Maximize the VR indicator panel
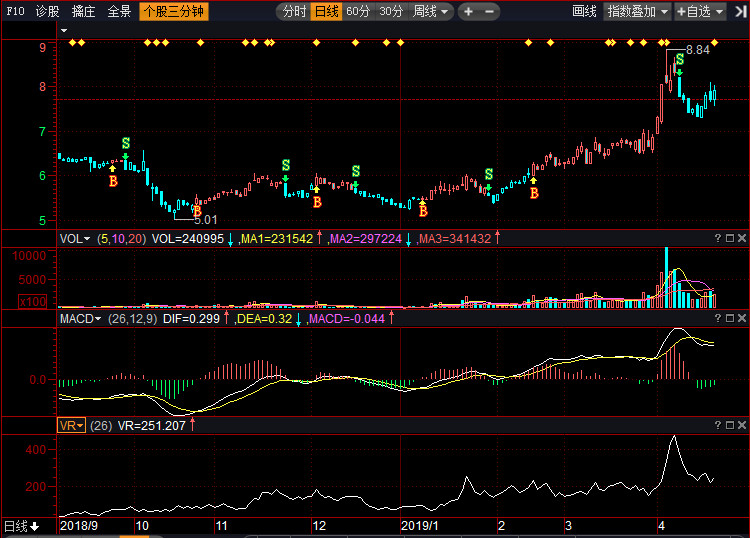 [x=730, y=425]
